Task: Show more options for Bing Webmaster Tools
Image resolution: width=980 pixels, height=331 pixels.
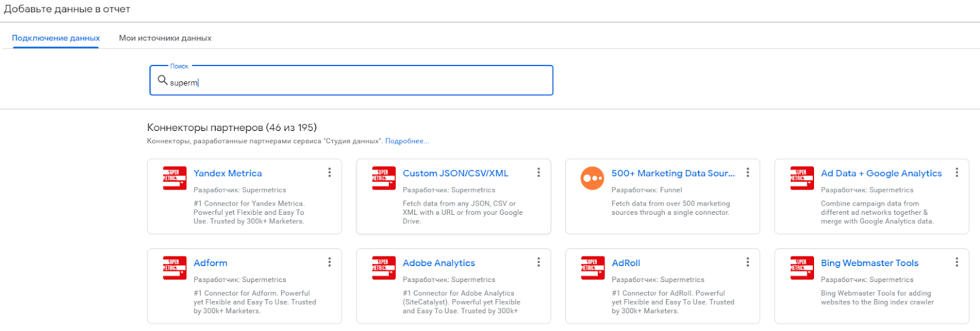Action: tap(956, 262)
